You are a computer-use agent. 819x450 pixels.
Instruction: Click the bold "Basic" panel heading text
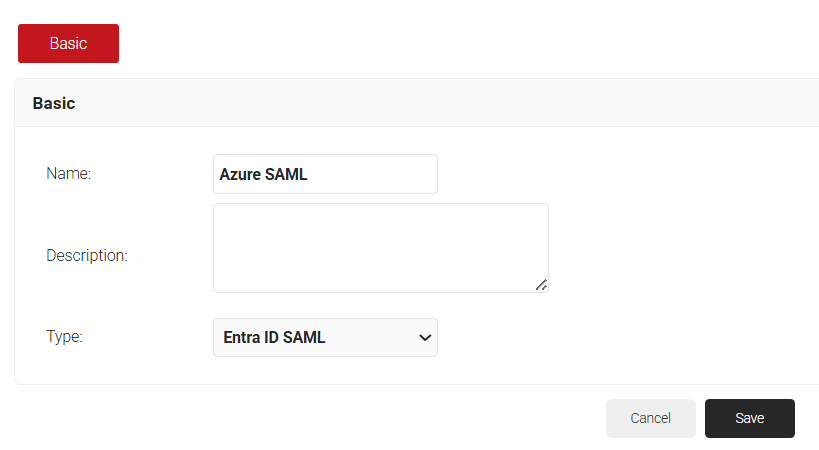[54, 103]
